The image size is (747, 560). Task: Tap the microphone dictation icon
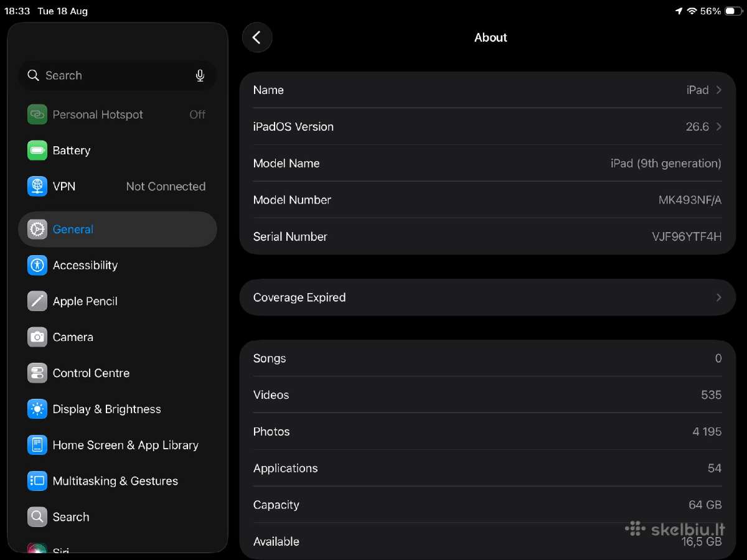(200, 75)
